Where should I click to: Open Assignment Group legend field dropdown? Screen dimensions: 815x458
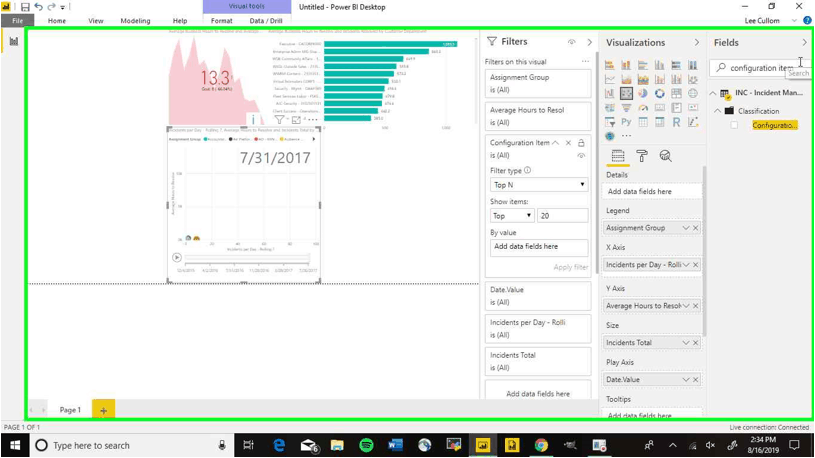pos(686,228)
